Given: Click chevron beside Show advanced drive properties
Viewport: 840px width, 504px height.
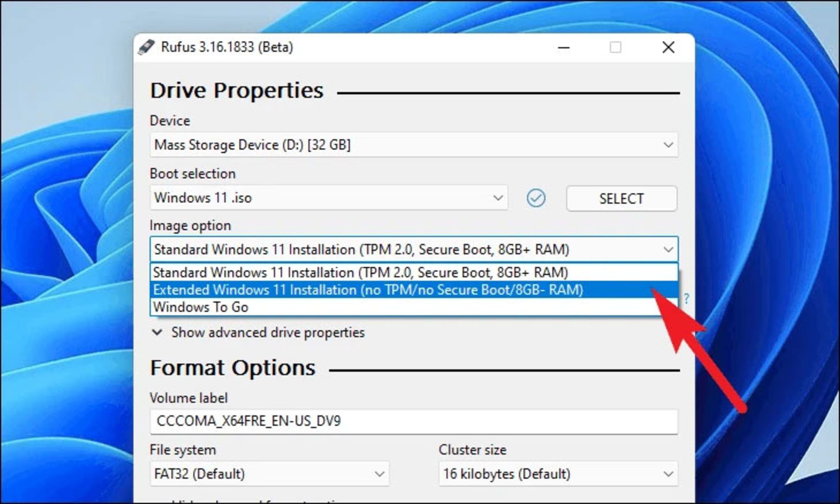Looking at the screenshot, I should point(157,332).
